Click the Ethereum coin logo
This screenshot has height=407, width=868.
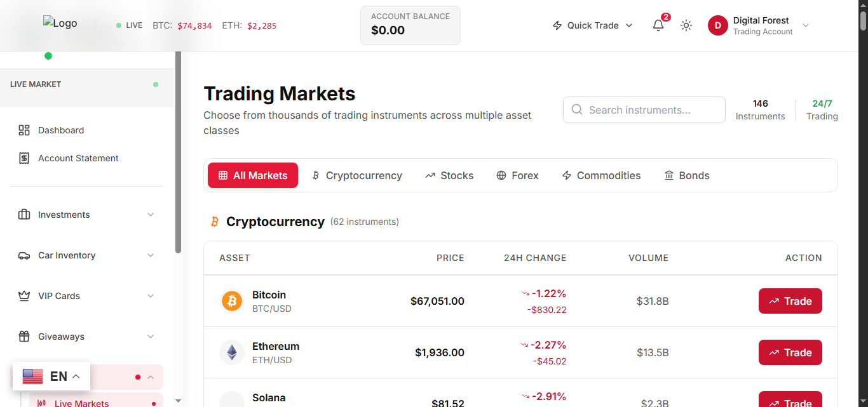[232, 352]
